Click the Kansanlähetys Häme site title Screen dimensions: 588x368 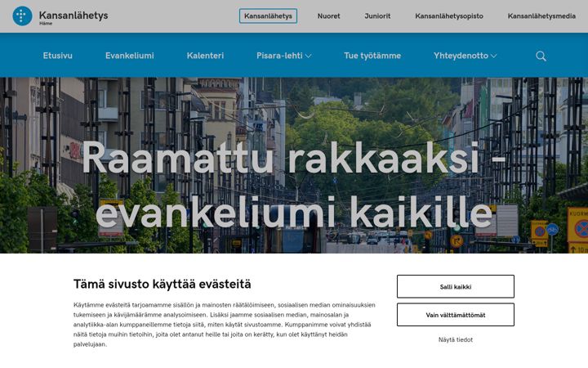73,17
